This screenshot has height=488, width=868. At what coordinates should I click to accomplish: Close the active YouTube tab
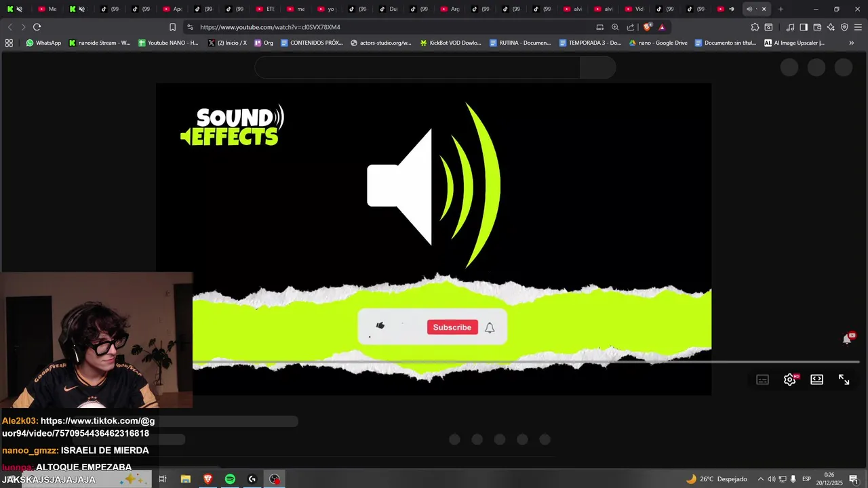764,9
